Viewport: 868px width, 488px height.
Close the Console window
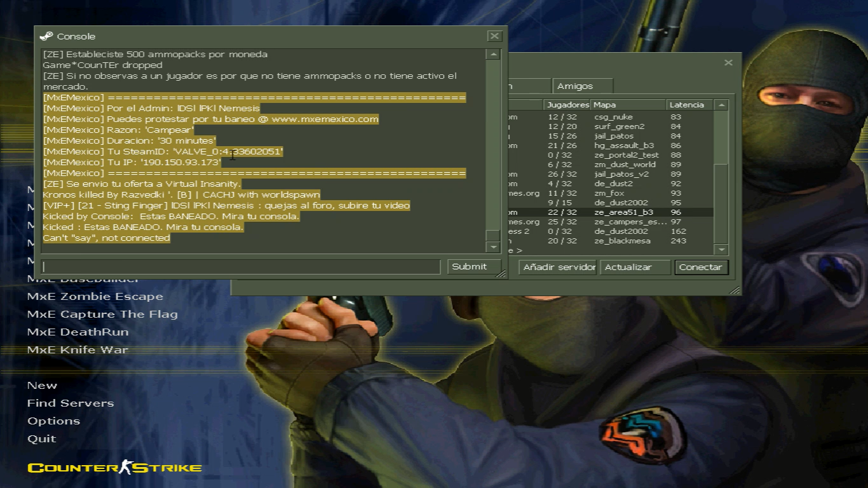(x=494, y=36)
